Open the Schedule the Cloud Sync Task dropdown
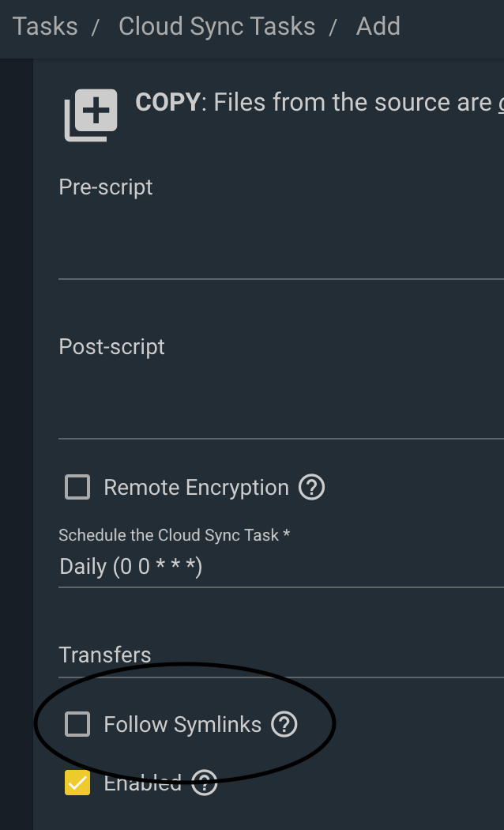The height and width of the screenshot is (830, 504). click(280, 567)
